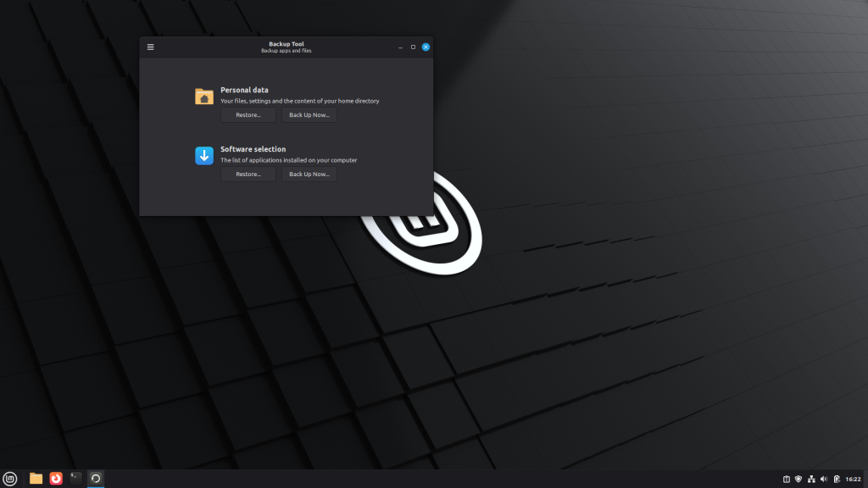Open the update manager shield icon

798,480
